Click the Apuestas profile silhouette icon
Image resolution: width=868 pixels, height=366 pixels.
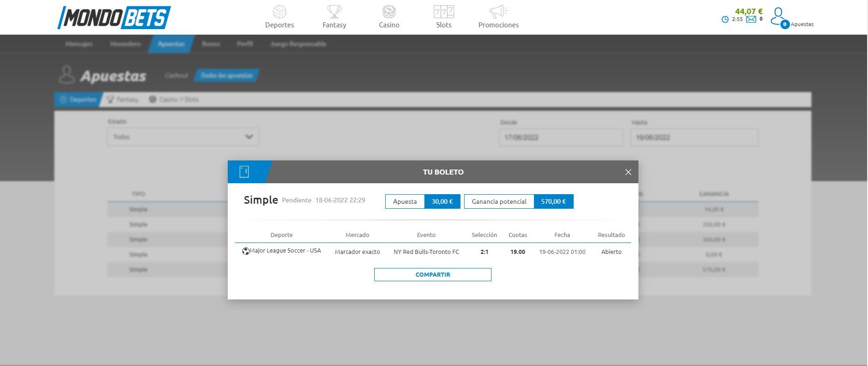pyautogui.click(x=67, y=75)
